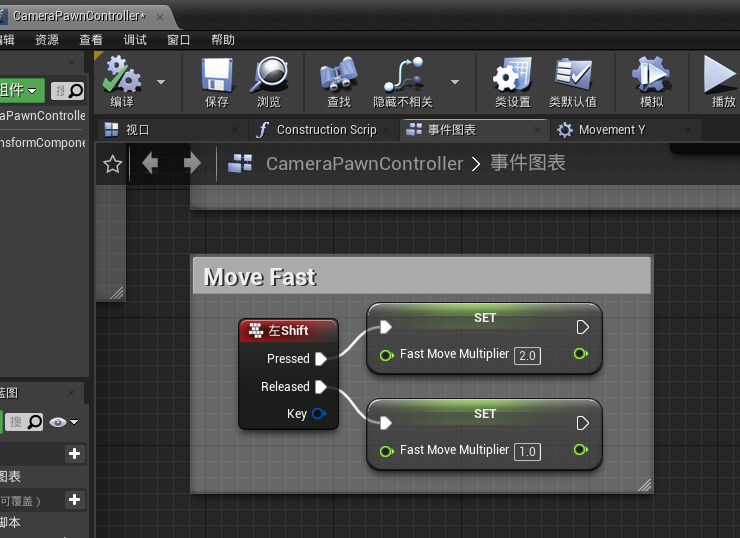This screenshot has width=740, height=538.
Task: Switch to Movement Y tab
Action: point(625,130)
